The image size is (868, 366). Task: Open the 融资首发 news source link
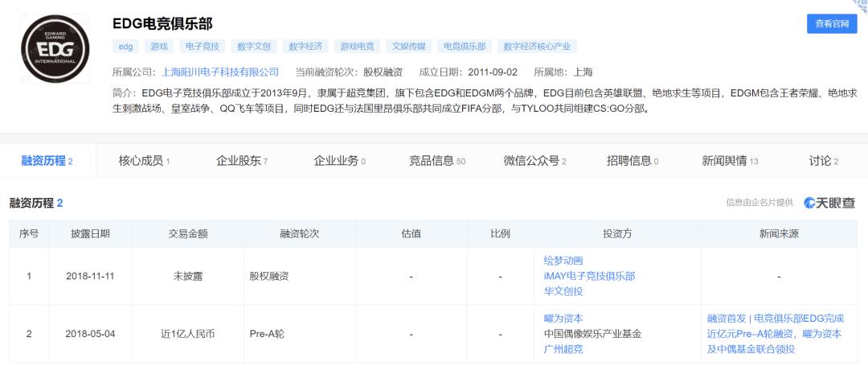776,334
